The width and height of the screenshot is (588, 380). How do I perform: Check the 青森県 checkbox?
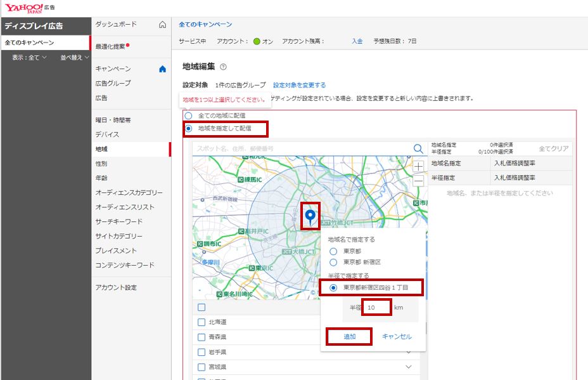coord(201,337)
